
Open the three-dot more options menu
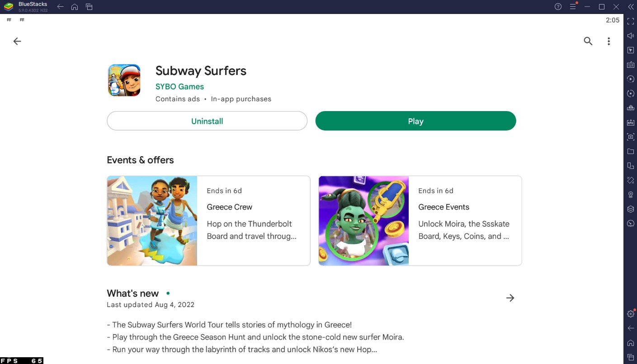[609, 41]
